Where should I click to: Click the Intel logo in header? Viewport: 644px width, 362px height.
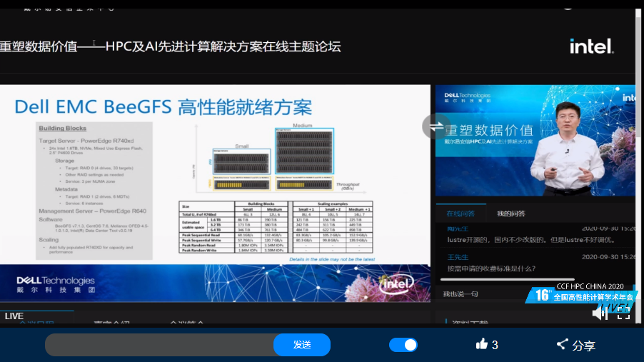591,46
